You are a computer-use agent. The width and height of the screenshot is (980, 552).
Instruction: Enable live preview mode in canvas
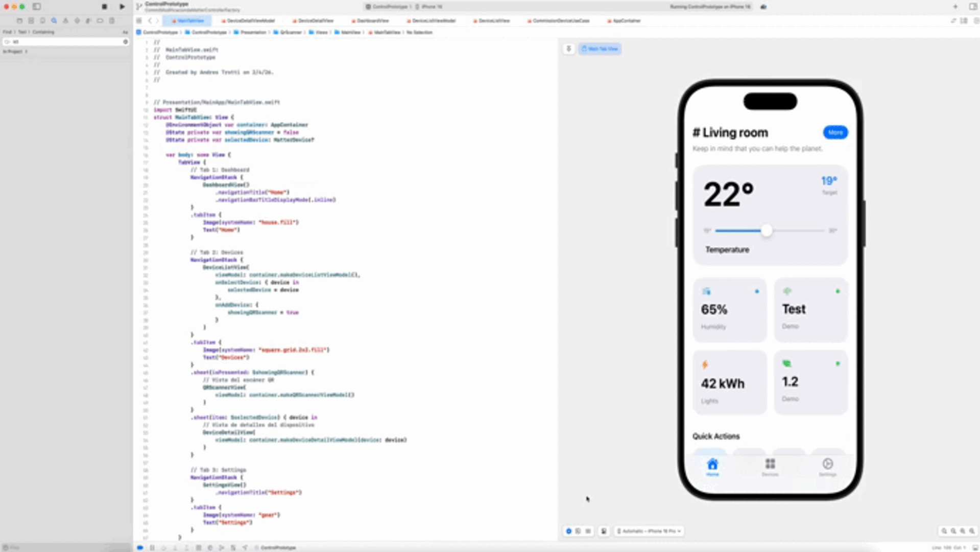(569, 531)
